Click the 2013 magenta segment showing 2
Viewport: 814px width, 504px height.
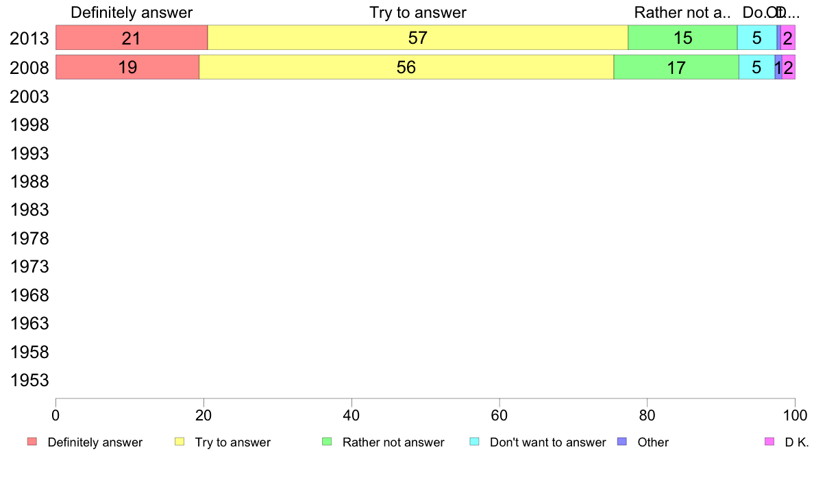tap(788, 38)
